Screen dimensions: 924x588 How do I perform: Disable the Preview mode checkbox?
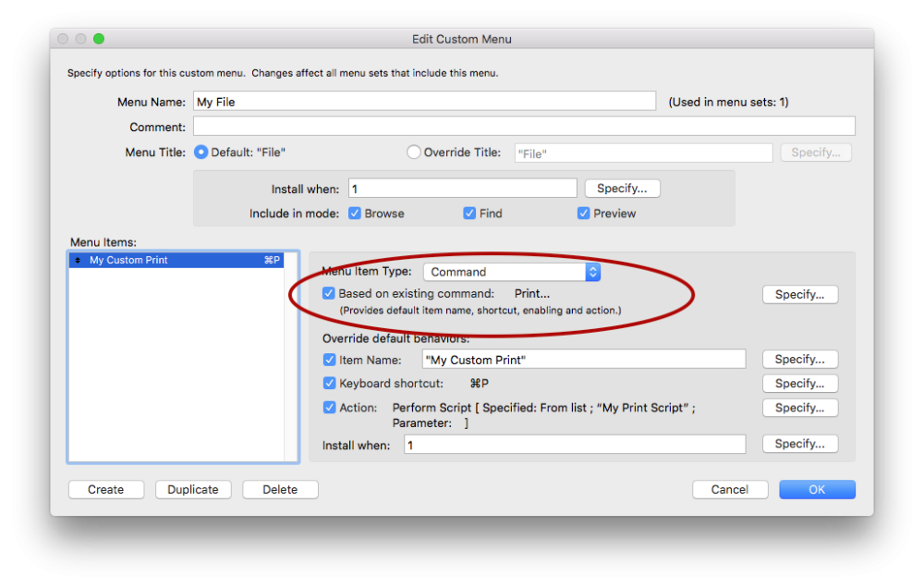click(x=584, y=214)
